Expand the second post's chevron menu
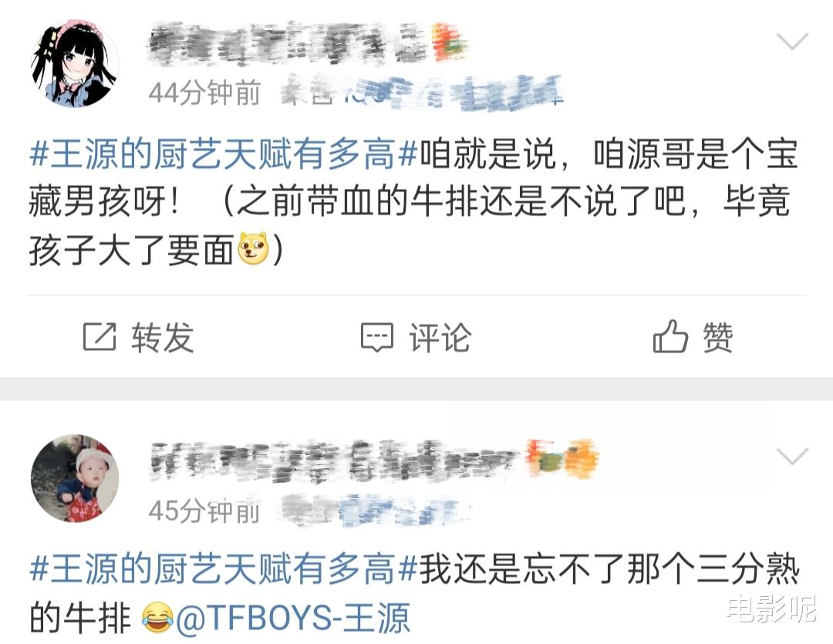Image resolution: width=833 pixels, height=644 pixels. (791, 455)
